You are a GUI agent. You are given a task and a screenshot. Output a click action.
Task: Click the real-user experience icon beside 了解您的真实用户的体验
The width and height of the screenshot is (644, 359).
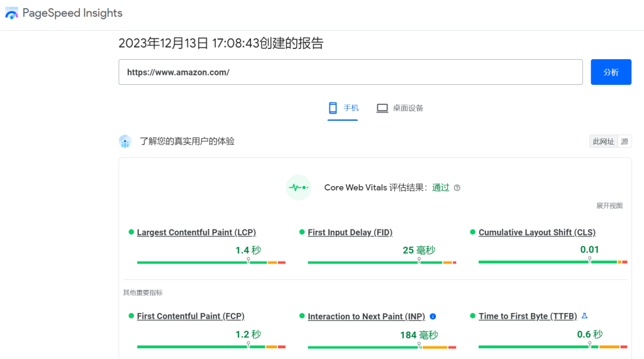(125, 141)
